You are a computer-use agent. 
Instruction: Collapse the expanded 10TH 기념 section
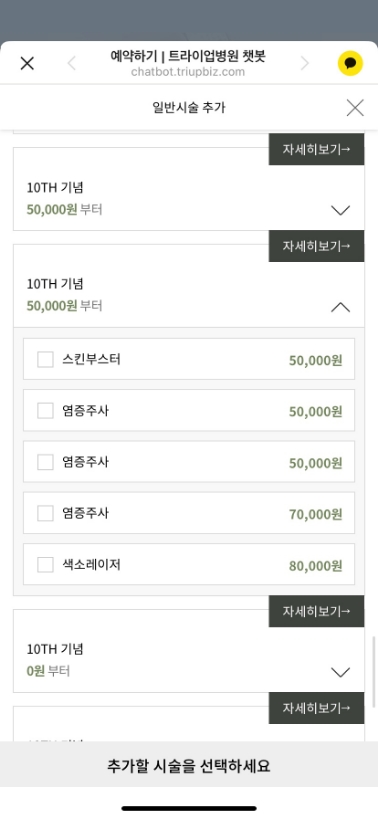340,307
